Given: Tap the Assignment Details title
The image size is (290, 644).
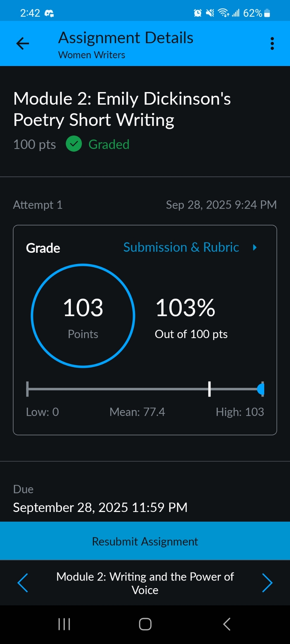Looking at the screenshot, I should tap(126, 38).
